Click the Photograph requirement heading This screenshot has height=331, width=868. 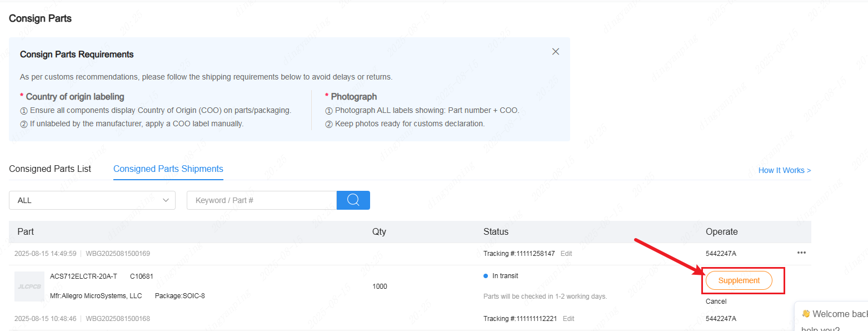(353, 97)
